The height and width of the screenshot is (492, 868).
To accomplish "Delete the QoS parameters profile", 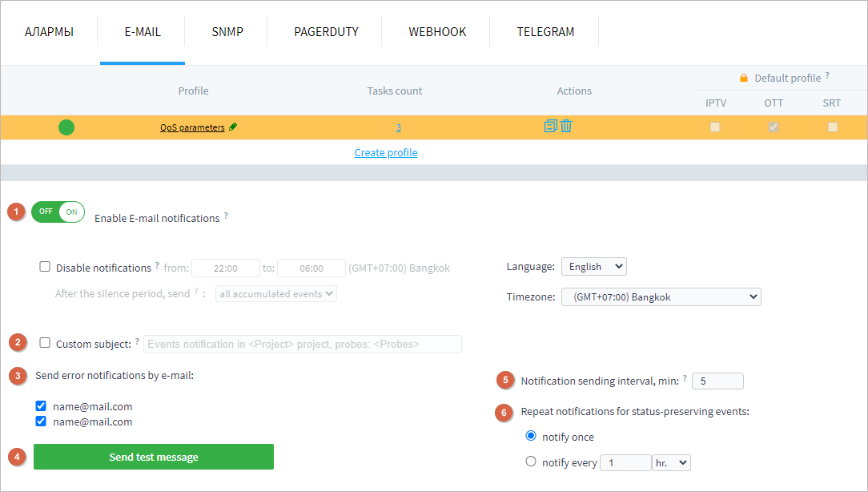I will click(x=567, y=127).
